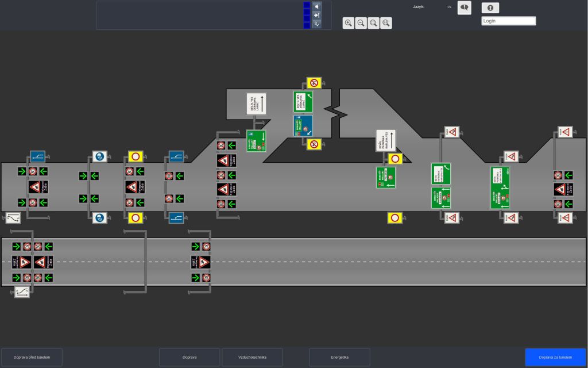Select the yellow no-overtaking sign at top

pyautogui.click(x=314, y=83)
